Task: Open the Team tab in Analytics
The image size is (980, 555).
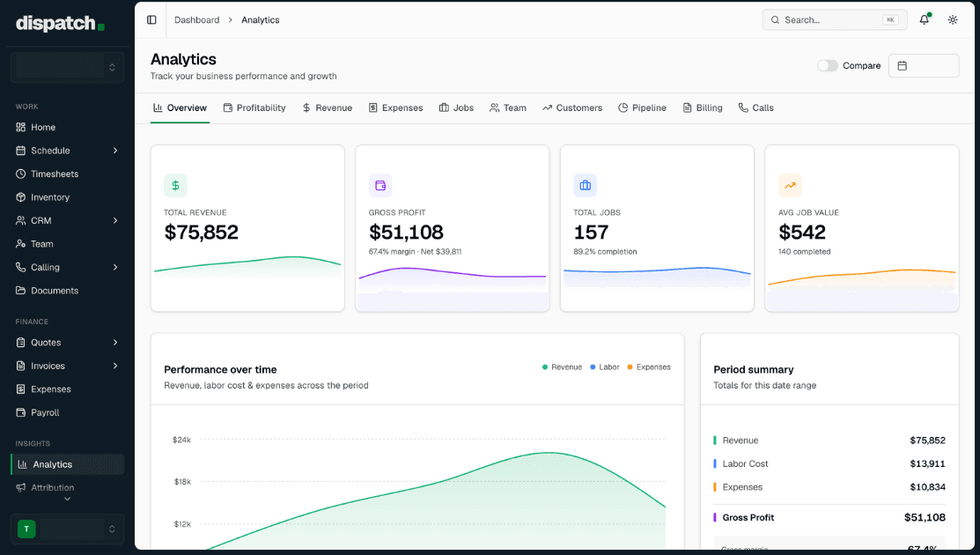Action: [x=507, y=108]
